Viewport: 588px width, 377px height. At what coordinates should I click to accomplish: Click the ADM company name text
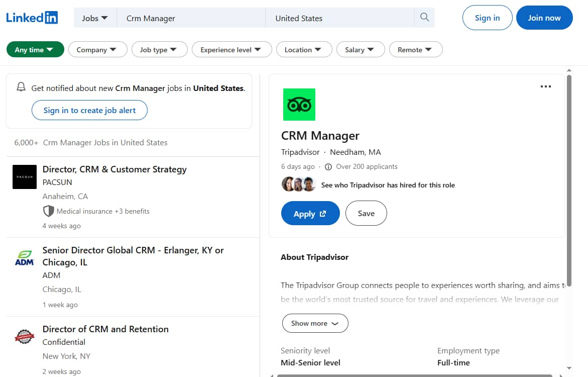(x=51, y=275)
